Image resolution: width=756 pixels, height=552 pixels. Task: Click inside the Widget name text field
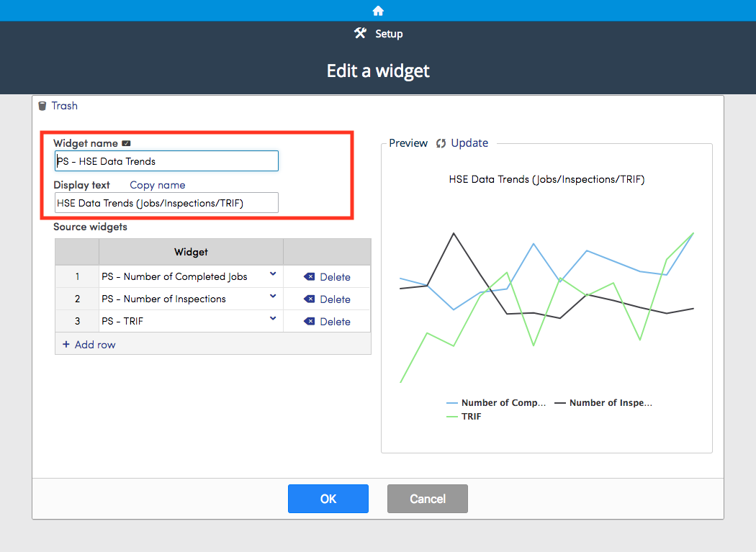coord(166,160)
